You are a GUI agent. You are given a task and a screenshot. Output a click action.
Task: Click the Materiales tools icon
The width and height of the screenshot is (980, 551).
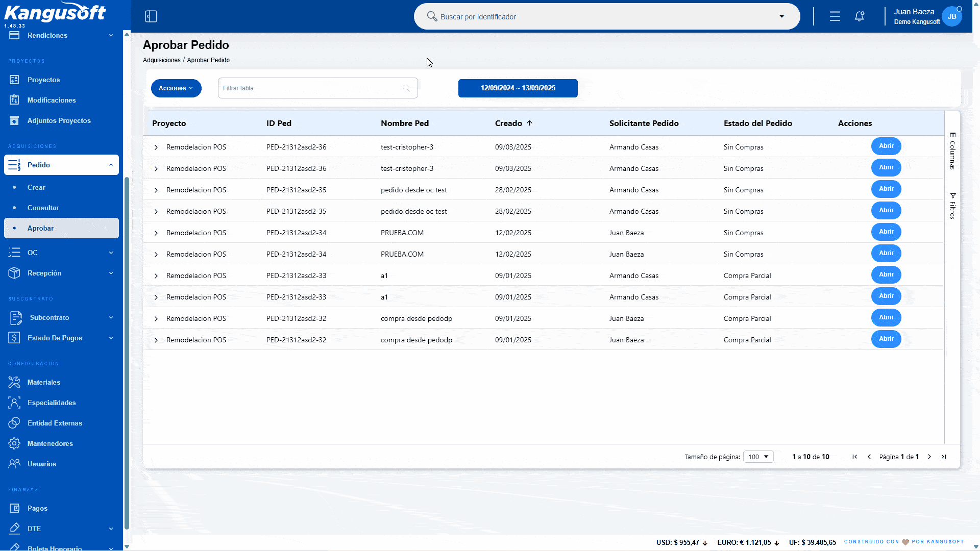click(x=14, y=382)
